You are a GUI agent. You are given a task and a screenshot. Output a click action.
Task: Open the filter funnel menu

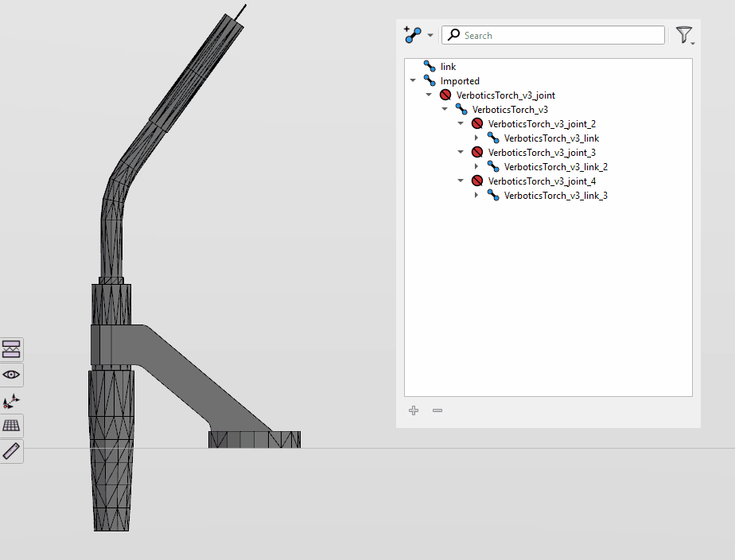pyautogui.click(x=685, y=35)
